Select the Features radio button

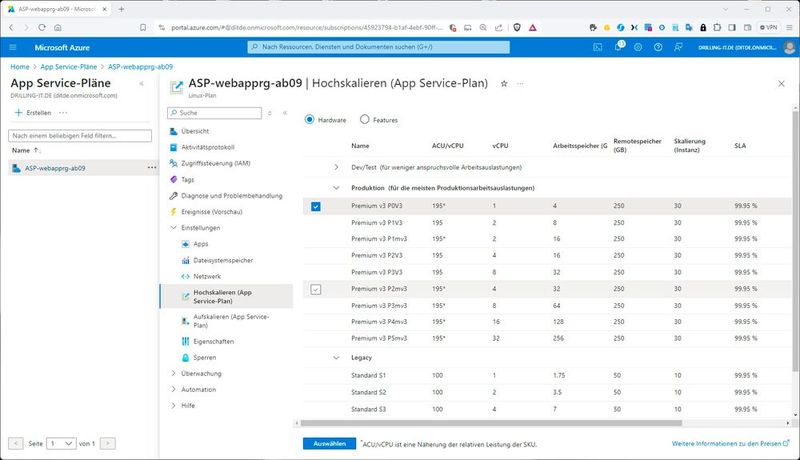click(364, 119)
